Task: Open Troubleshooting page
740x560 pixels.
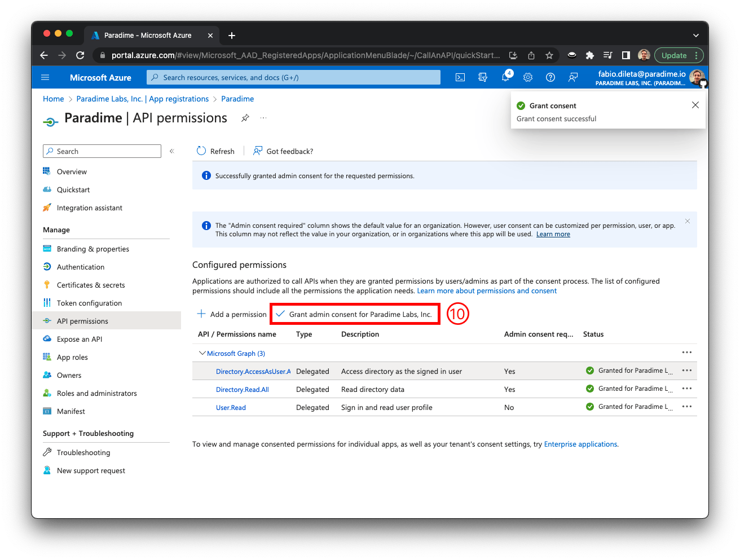Action: tap(83, 452)
